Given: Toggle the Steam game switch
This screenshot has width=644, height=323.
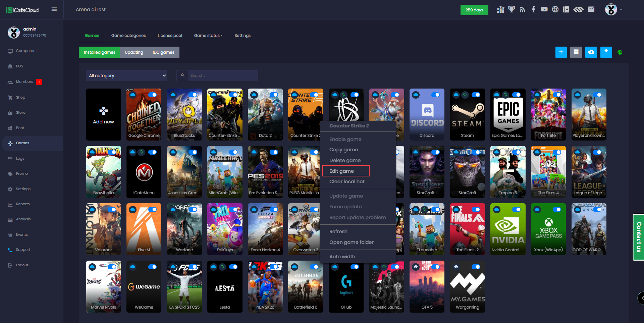Looking at the screenshot, I should click(x=476, y=95).
